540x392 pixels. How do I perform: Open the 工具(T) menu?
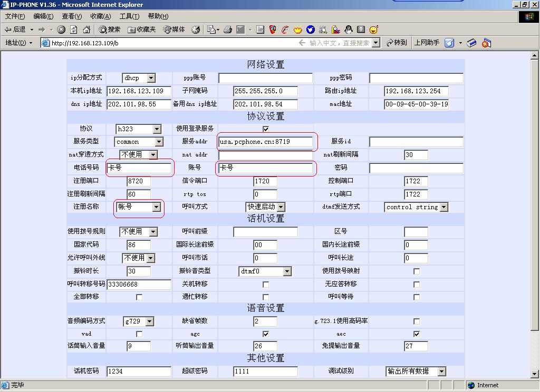(130, 16)
